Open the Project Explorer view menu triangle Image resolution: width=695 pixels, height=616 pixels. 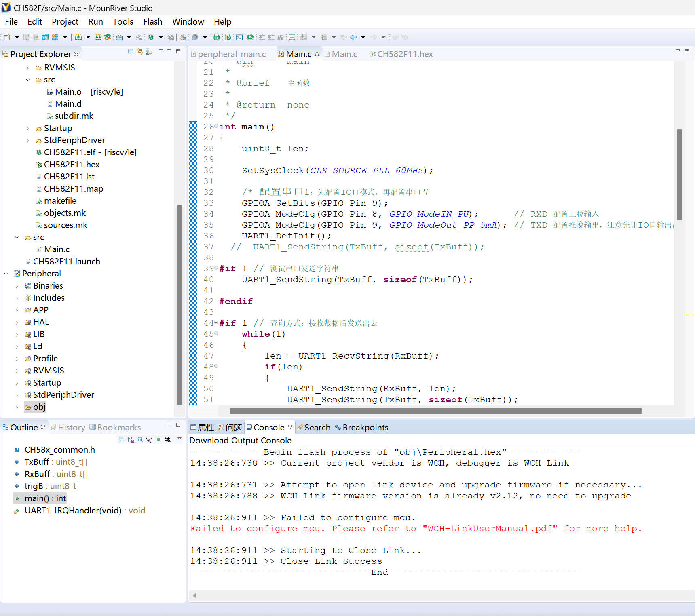tap(161, 51)
